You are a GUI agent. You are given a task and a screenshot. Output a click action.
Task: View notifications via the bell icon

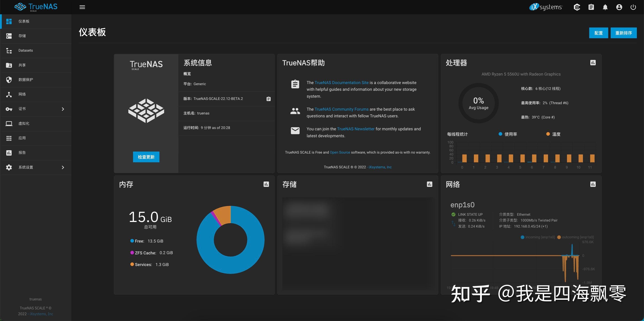[605, 7]
